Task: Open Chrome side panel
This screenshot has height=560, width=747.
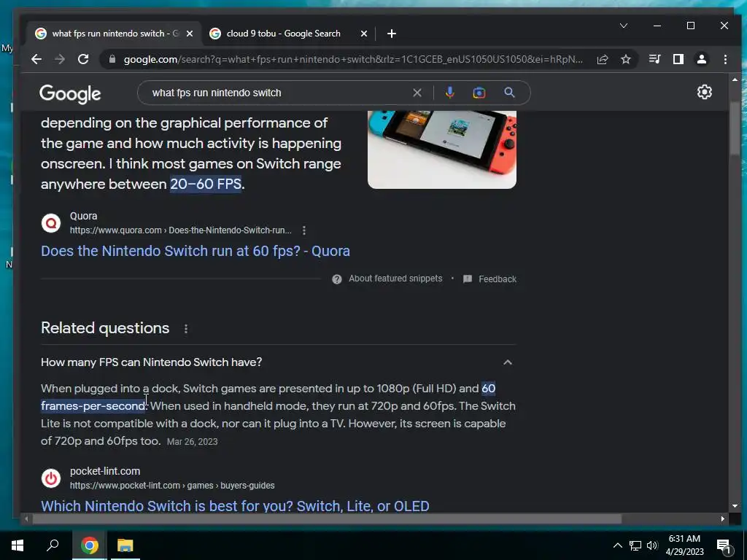Action: [678, 59]
